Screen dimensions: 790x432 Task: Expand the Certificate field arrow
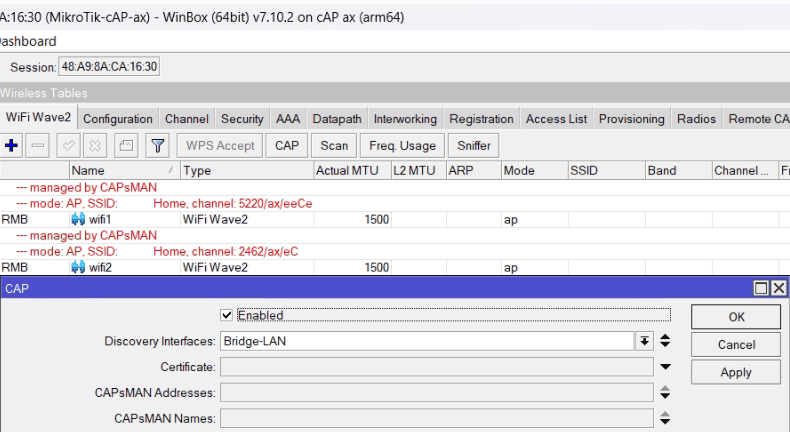coord(665,367)
